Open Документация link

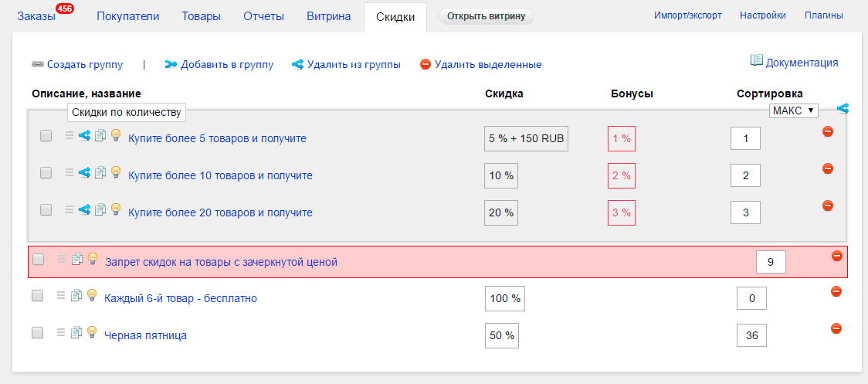pyautogui.click(x=794, y=62)
